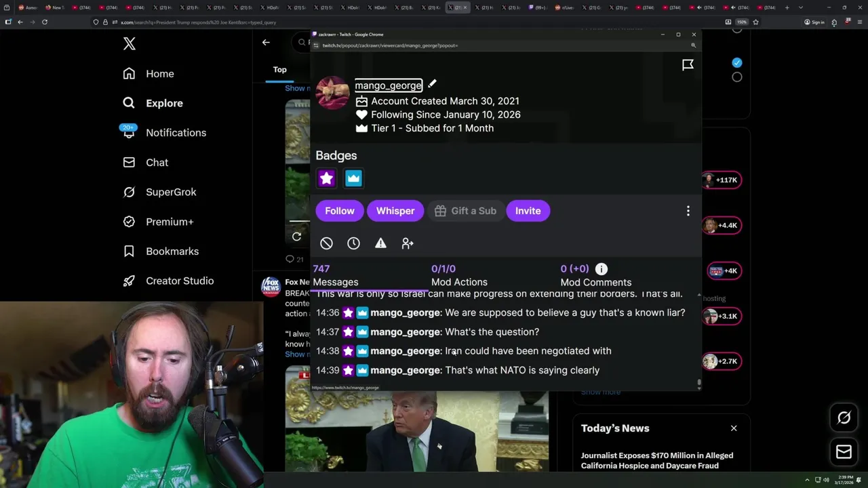Click the ban user icon
The image size is (868, 488).
326,243
